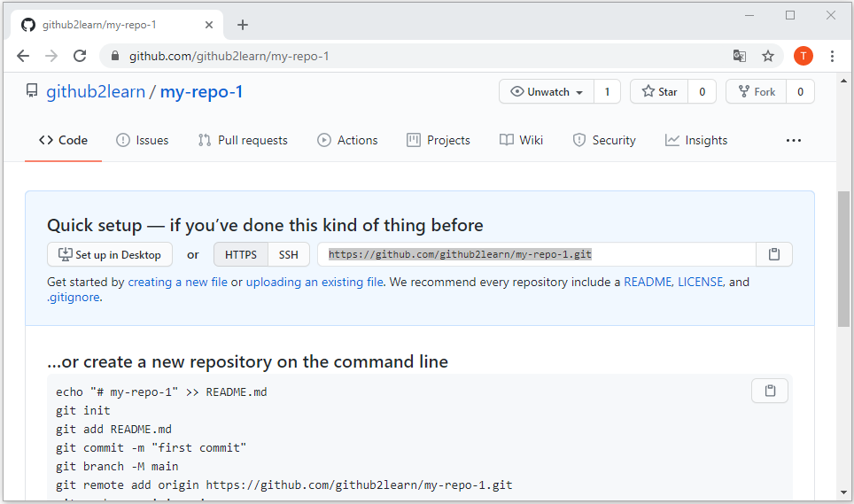Reload the page with refresh icon
Viewport: 854px width, 504px height.
pos(80,56)
